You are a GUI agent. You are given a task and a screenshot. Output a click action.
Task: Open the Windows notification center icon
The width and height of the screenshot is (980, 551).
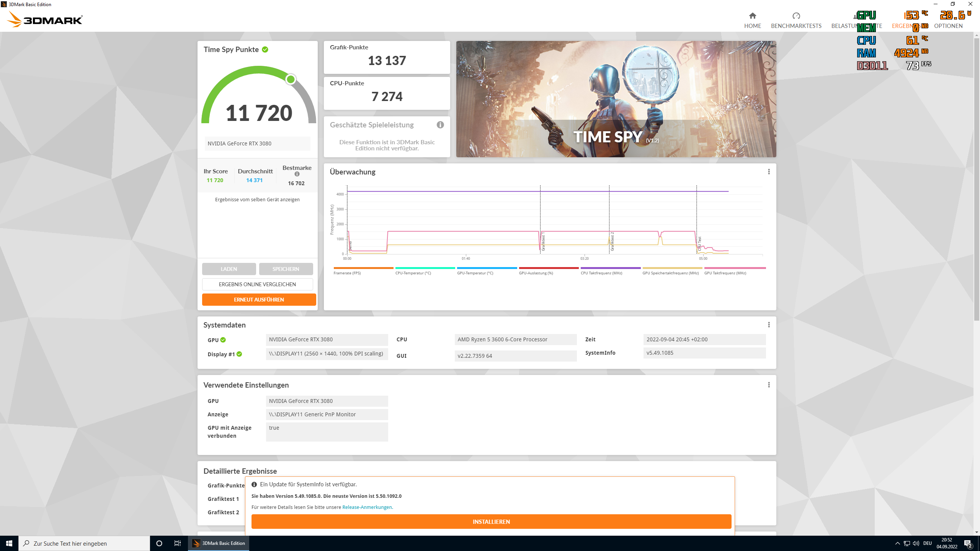click(x=968, y=543)
